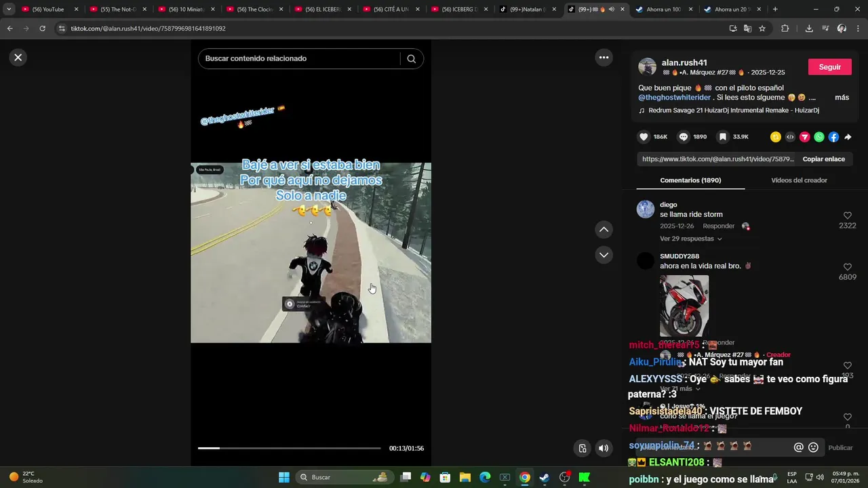The width and height of the screenshot is (868, 488).
Task: Open the Redrum Savage 21 music link
Action: point(733,110)
